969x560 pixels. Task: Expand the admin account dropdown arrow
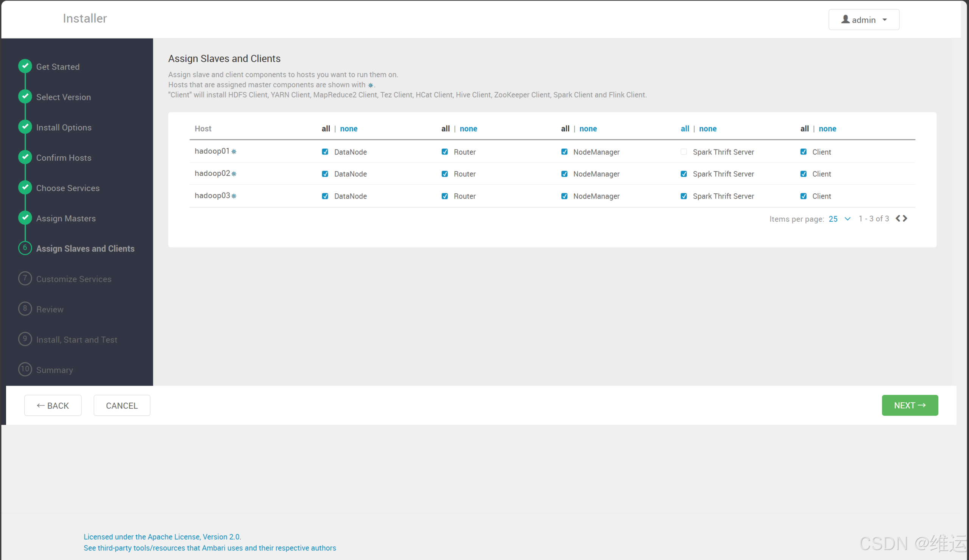pyautogui.click(x=885, y=20)
